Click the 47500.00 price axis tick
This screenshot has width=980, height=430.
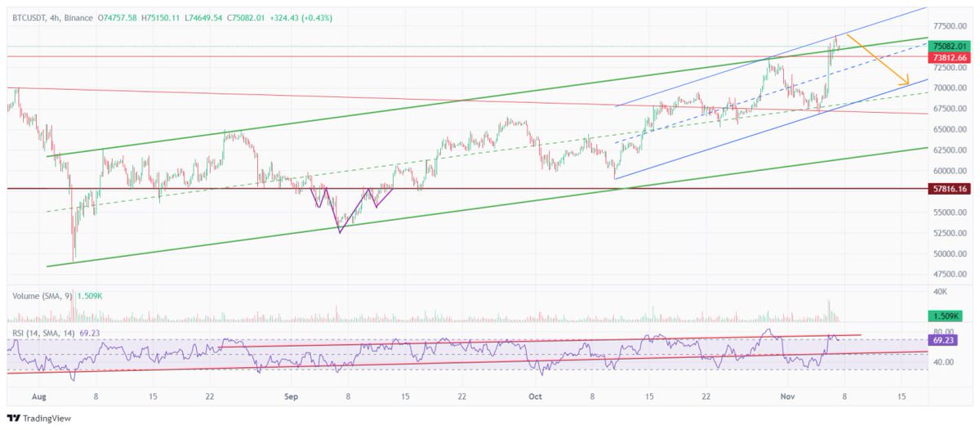[x=951, y=275]
